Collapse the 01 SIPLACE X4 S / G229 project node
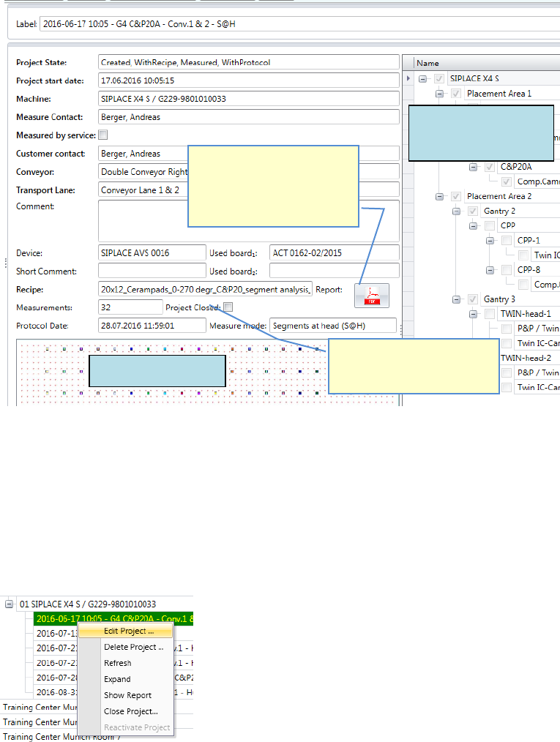This screenshot has width=560, height=742. pyautogui.click(x=9, y=604)
